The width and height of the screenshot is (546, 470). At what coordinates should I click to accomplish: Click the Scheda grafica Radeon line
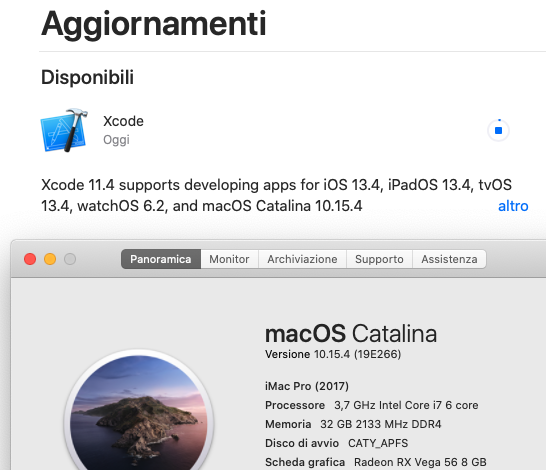pyautogui.click(x=376, y=462)
